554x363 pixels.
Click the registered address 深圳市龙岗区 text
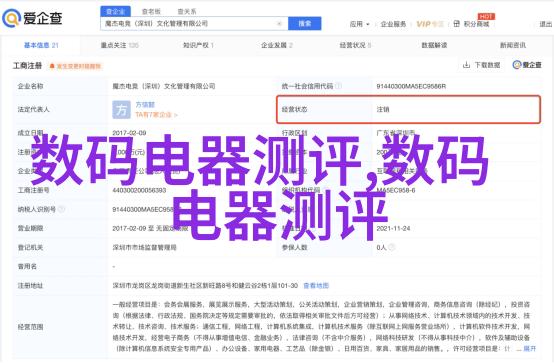[205, 286]
